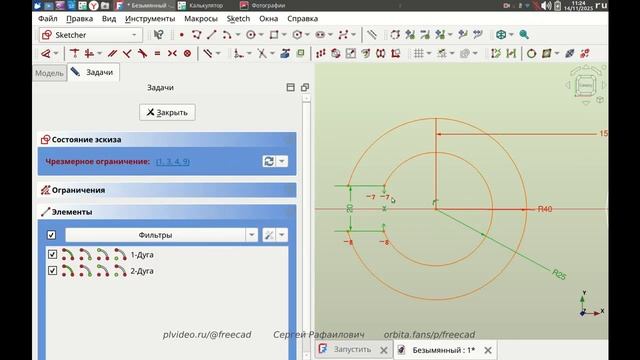Open the element settings dropdown arrow
640x360 pixels.
click(x=282, y=235)
